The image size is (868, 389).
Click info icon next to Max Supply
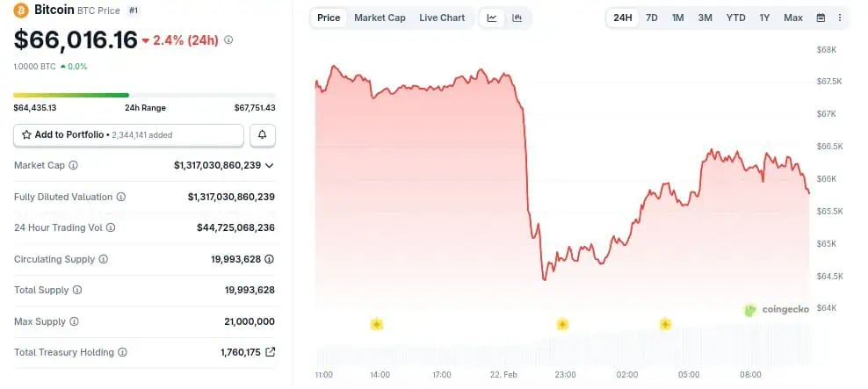click(73, 321)
